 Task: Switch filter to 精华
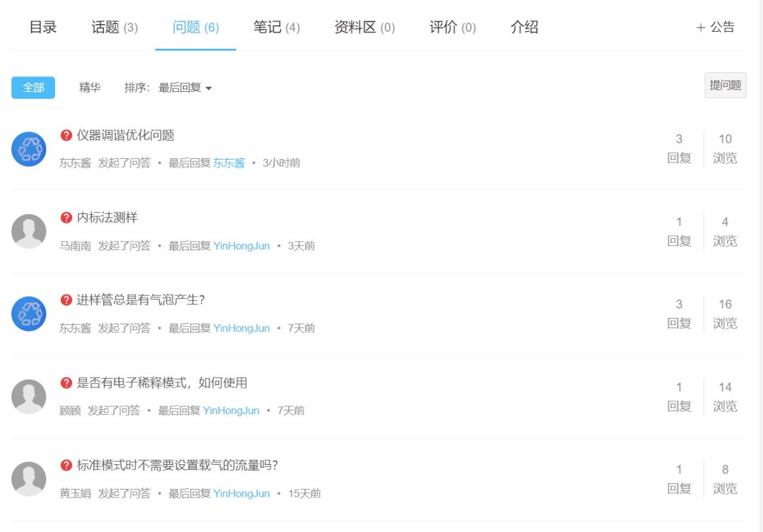[90, 87]
